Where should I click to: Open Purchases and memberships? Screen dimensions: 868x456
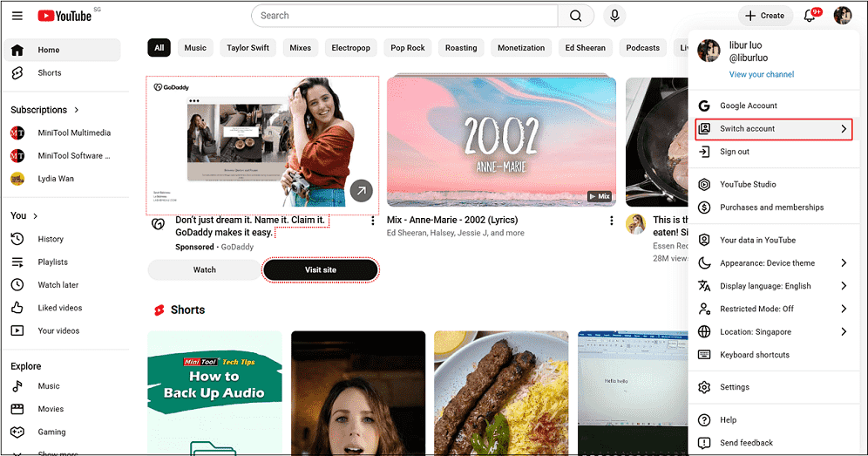[x=774, y=208]
